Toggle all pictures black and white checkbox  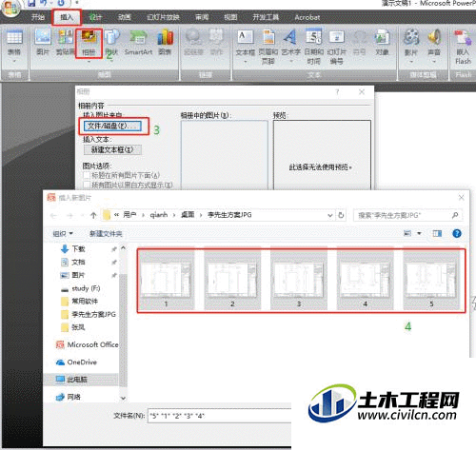[x=87, y=185]
